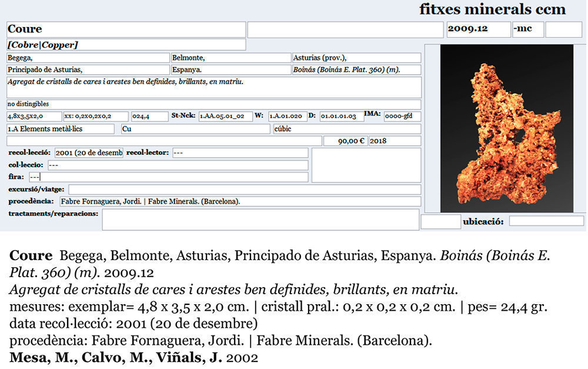Click the year field 2018
Image resolution: width=588 pixels, height=369 pixels.
(395, 141)
